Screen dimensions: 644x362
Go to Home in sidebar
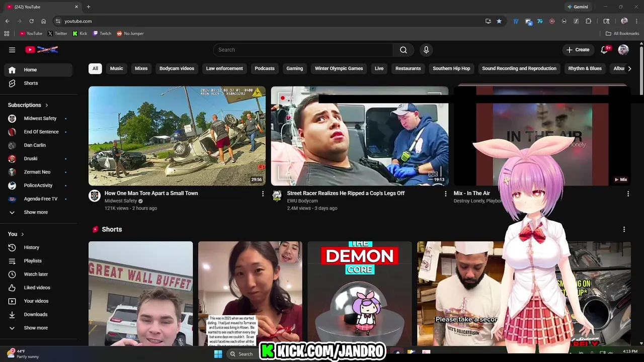tap(38, 70)
